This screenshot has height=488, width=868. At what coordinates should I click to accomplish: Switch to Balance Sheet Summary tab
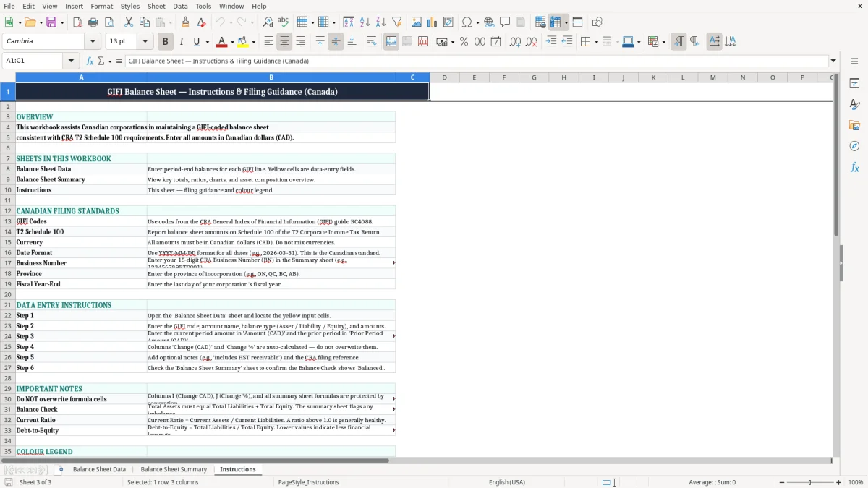174,469
